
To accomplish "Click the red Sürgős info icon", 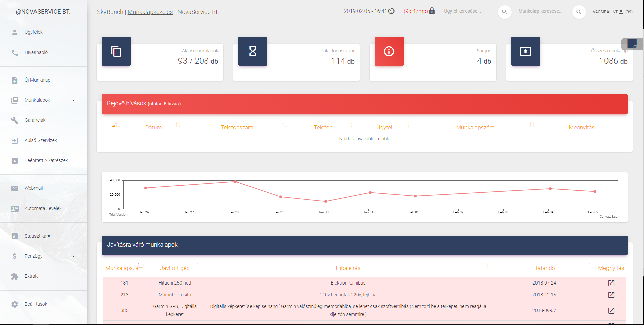I will pos(389,51).
